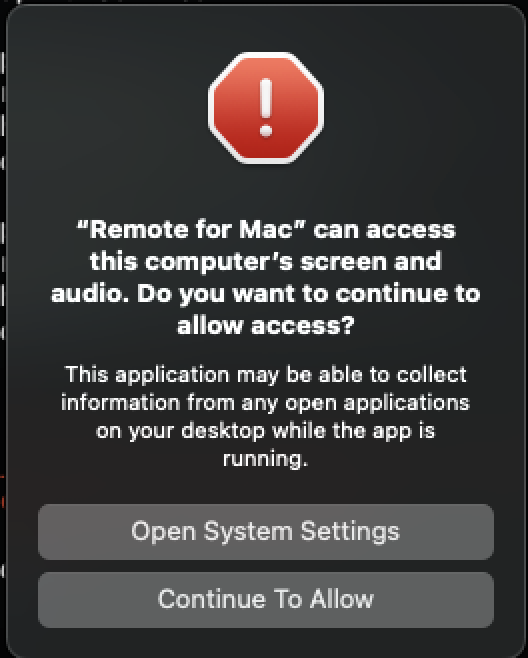Click the empty dialog area below Continue To Allow
The image size is (528, 658).
tap(266, 642)
